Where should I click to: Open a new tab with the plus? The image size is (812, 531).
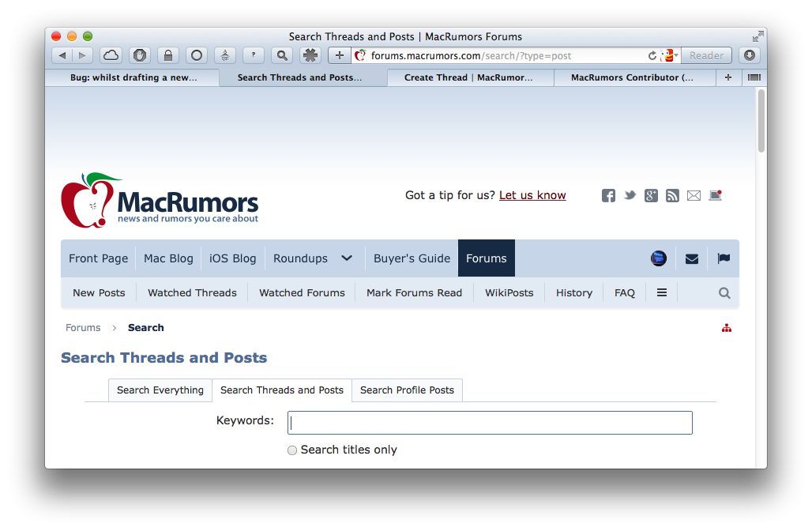pos(728,77)
